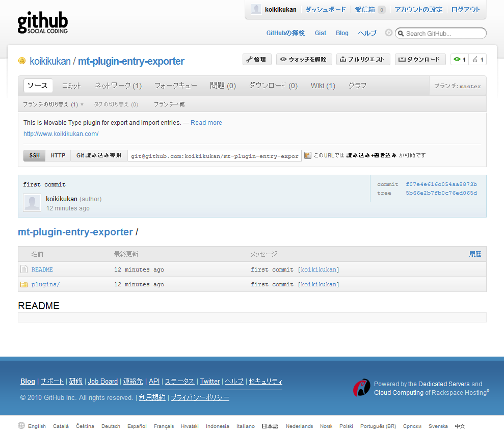This screenshot has height=432, width=504.
Task: Open the 利用規約 terms link
Action: [152, 397]
